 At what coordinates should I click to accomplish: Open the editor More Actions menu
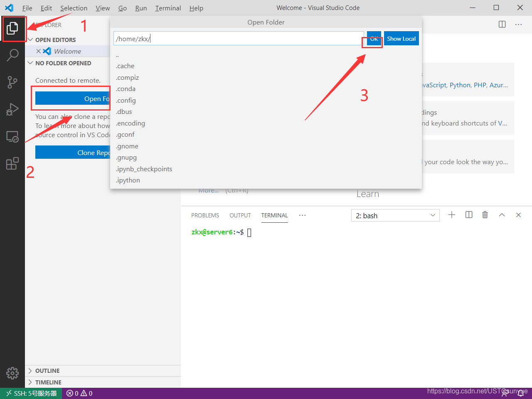518,25
